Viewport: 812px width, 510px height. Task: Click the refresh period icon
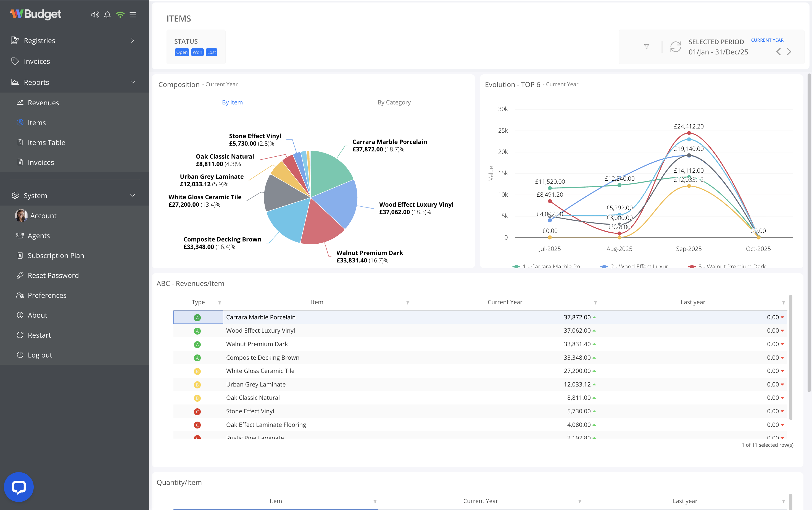676,47
